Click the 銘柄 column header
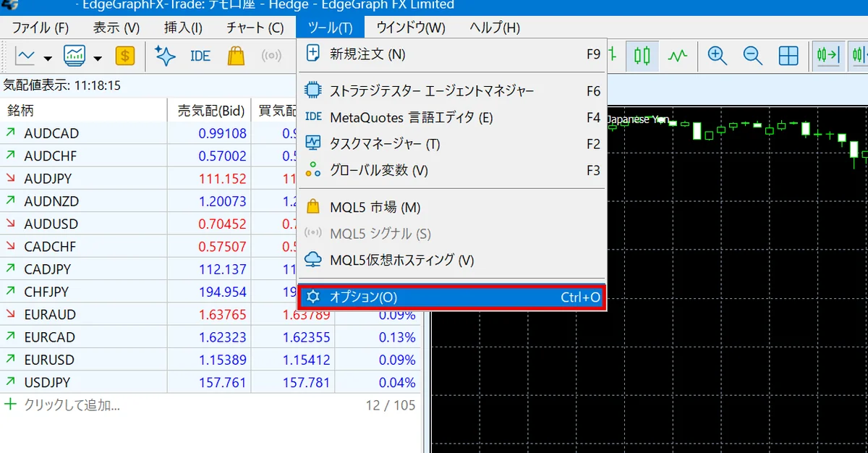 (x=83, y=111)
